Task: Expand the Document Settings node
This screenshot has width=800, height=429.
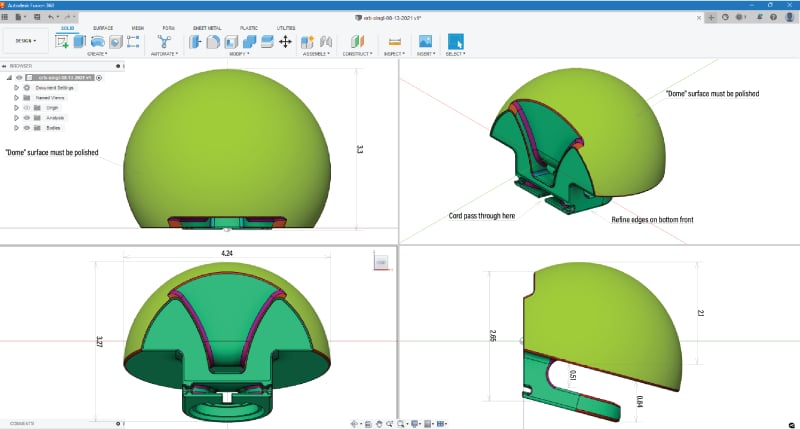Action: [x=16, y=88]
